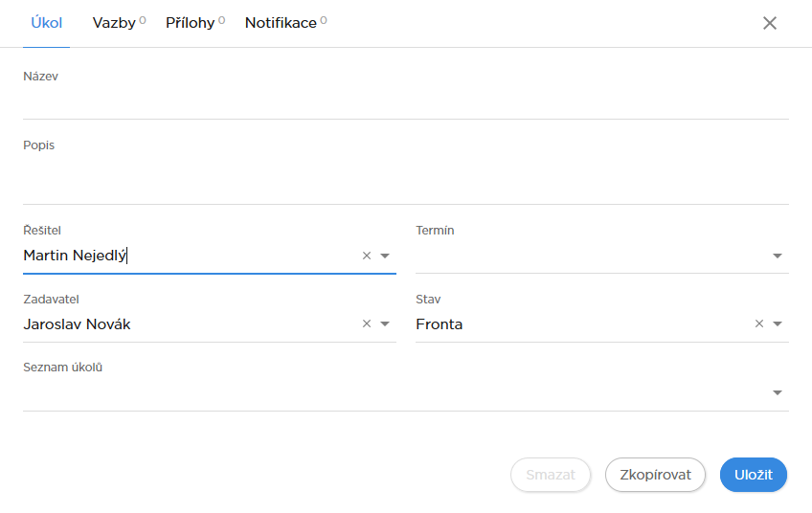Click the Fronta value in Stav field
The image size is (812, 513).
coord(440,324)
